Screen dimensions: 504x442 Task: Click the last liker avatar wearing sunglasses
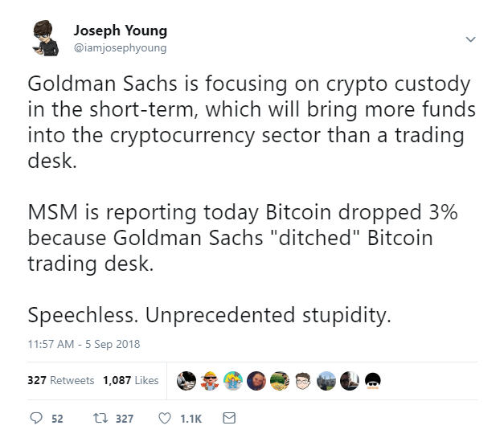[373, 379]
